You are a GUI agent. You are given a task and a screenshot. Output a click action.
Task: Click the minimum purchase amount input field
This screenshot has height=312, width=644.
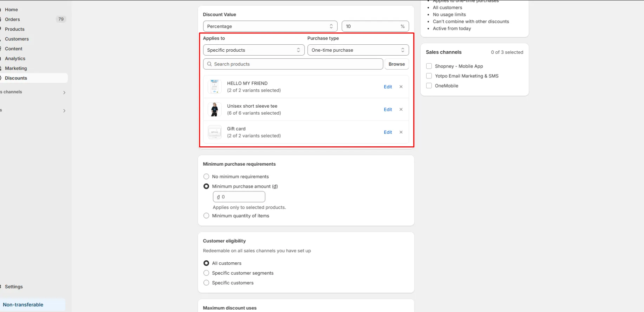[x=239, y=197]
